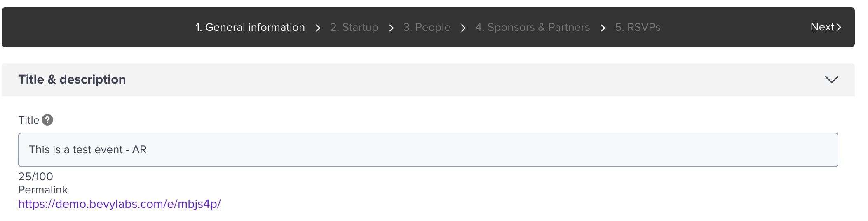This screenshot has height=221, width=868.
Task: Click chevron arrow between Startup and People
Action: click(x=391, y=28)
